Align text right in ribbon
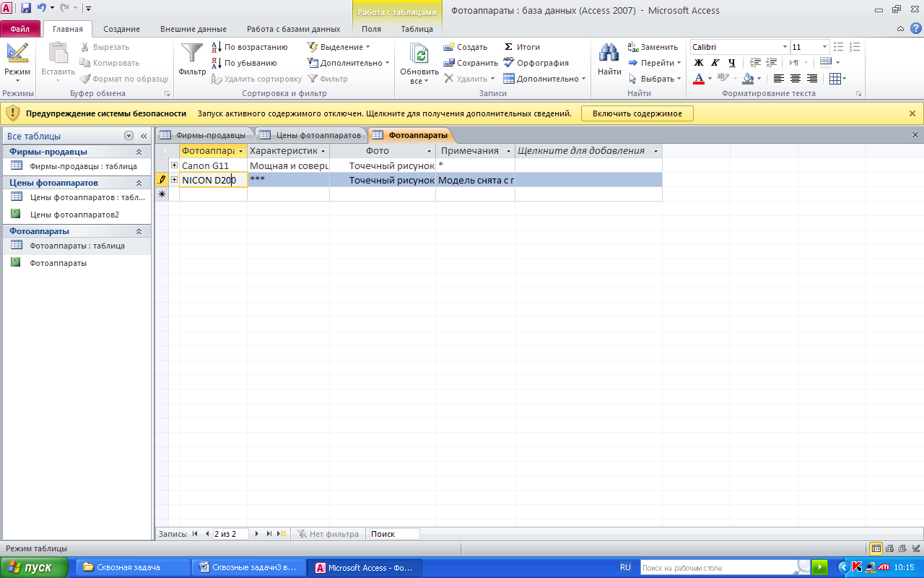Screen dimensions: 924x578 tap(812, 79)
